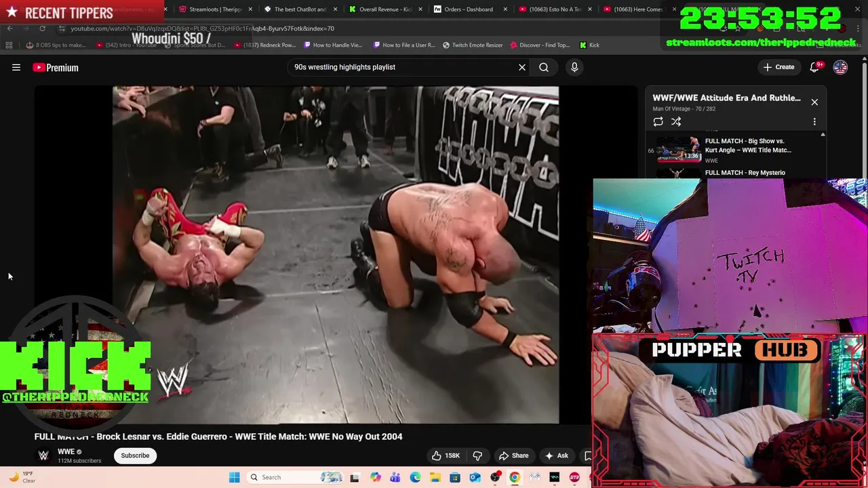The height and width of the screenshot is (488, 868).
Task: Open Redneck Pow... bookmark
Action: pos(266,45)
